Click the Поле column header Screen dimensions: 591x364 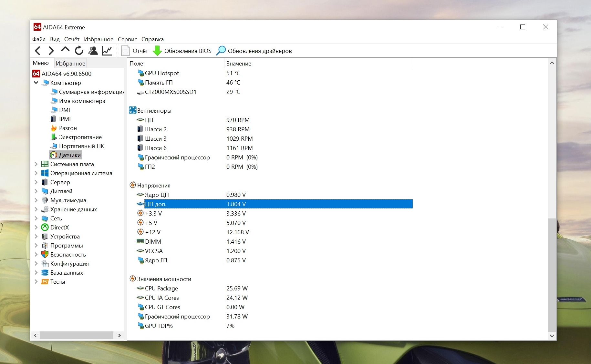(x=176, y=64)
